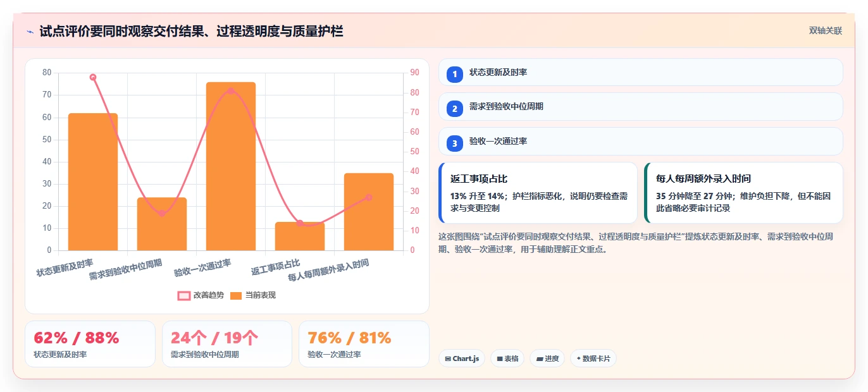Click the number 3 badge for 验收一次通过率

click(x=454, y=143)
